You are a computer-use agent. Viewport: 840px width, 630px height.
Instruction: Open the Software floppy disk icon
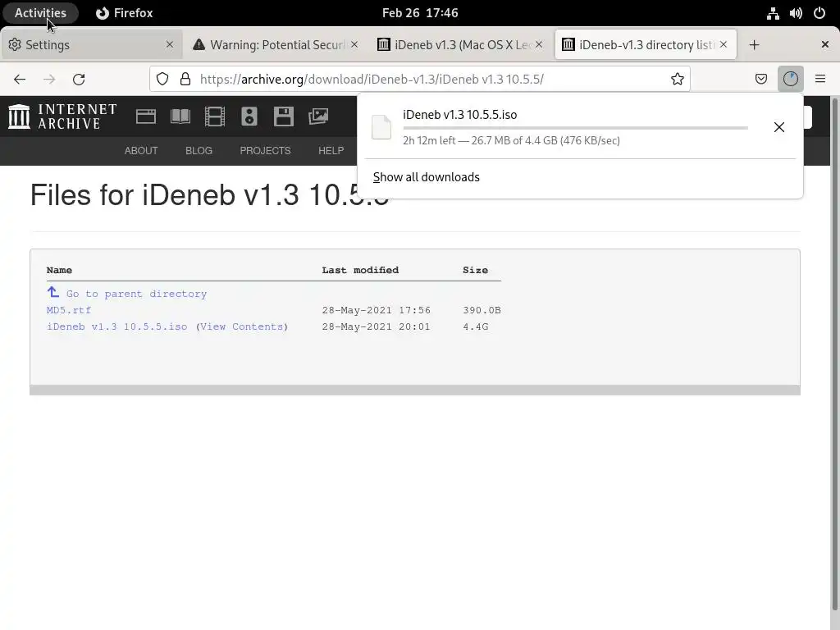pos(283,116)
